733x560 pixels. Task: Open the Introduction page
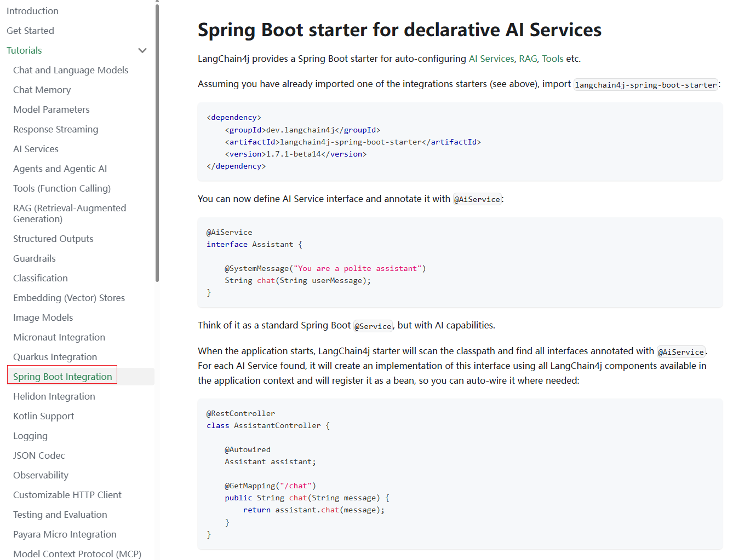point(32,11)
